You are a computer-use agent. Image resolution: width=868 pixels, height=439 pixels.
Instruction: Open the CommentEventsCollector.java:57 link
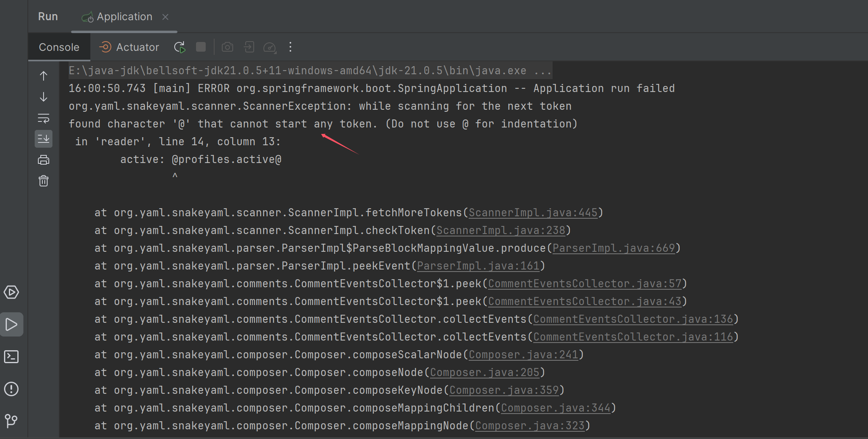pyautogui.click(x=584, y=284)
